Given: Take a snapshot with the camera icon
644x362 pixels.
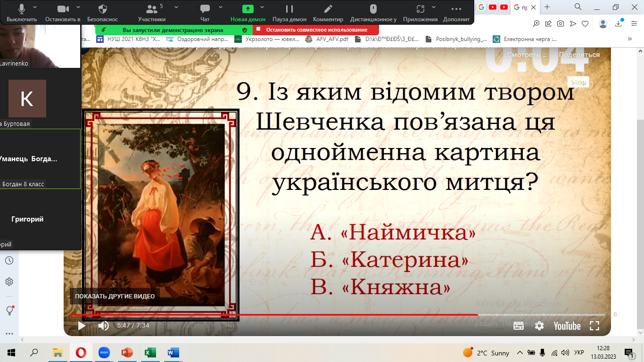Looking at the screenshot, I should click(x=561, y=24).
